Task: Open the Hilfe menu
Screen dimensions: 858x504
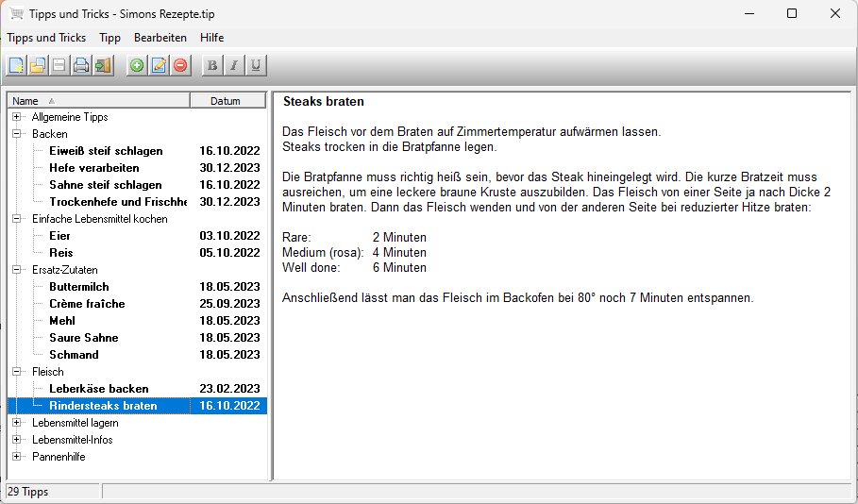Action: 212,38
